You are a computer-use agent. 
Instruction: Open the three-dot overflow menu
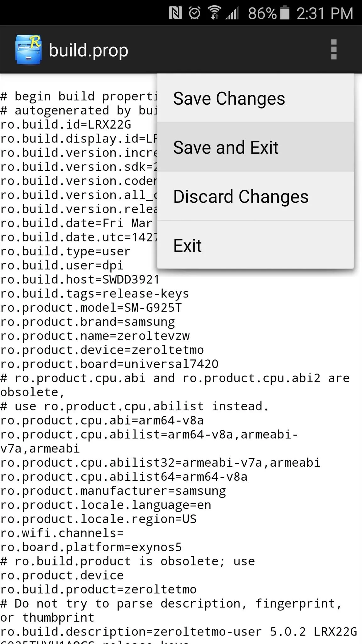coord(334,49)
